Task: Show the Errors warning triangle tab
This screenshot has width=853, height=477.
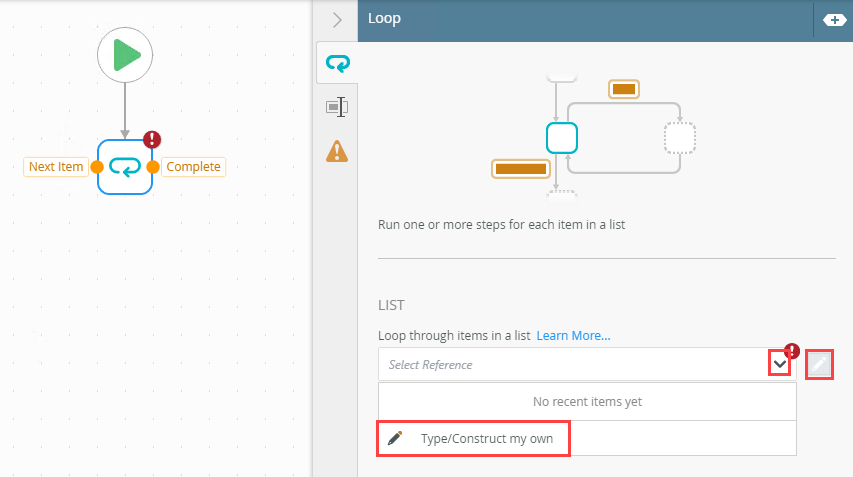Action: [x=337, y=150]
